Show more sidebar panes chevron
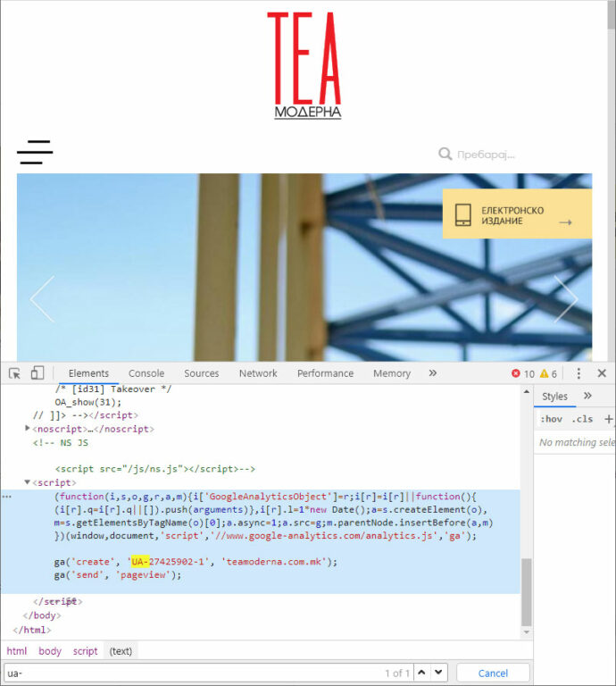This screenshot has height=686, width=616. point(587,396)
